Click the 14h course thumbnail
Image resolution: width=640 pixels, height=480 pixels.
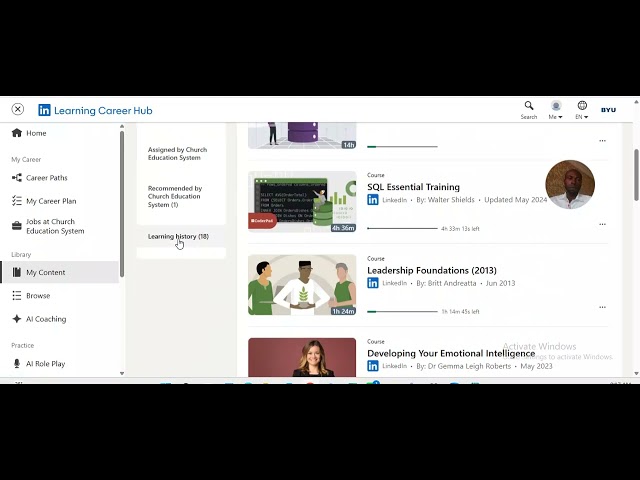tap(302, 136)
